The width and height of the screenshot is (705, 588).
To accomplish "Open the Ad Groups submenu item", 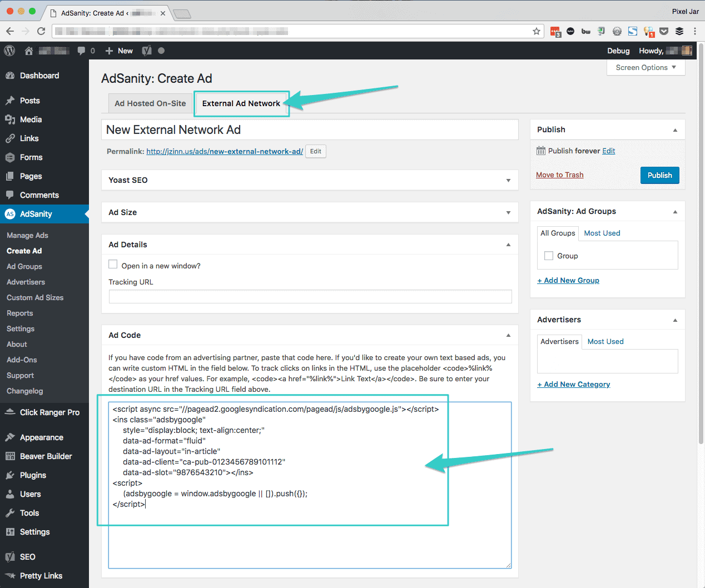I will (24, 266).
